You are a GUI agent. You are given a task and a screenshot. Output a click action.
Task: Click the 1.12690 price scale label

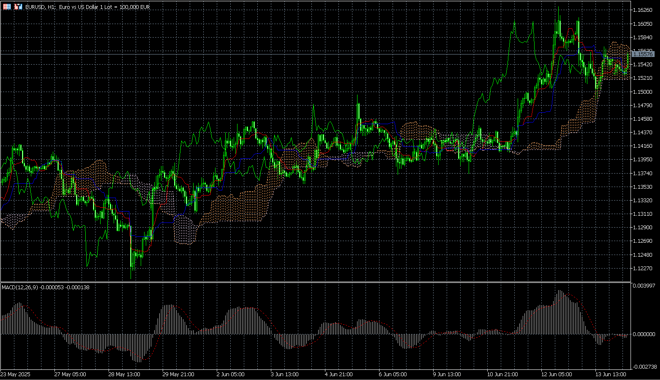[642, 241]
